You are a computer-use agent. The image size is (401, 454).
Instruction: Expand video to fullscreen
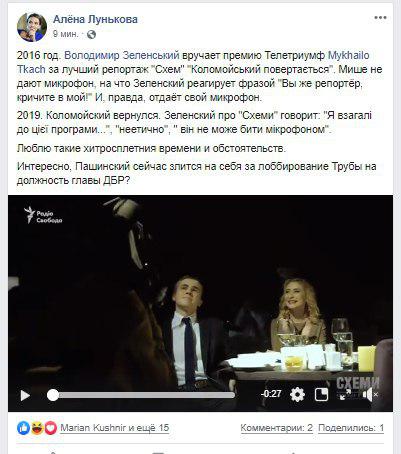click(345, 395)
